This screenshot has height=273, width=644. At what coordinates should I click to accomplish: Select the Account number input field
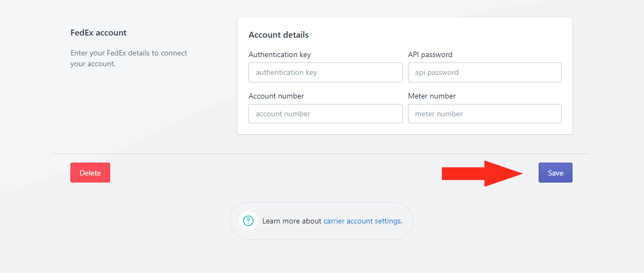[325, 114]
